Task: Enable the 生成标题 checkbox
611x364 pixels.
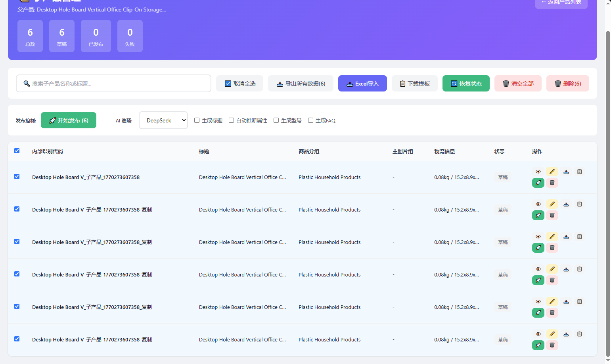Action: tap(197, 120)
